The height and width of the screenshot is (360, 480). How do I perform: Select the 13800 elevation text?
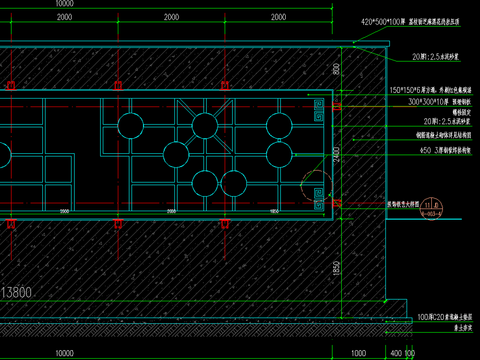16,293
